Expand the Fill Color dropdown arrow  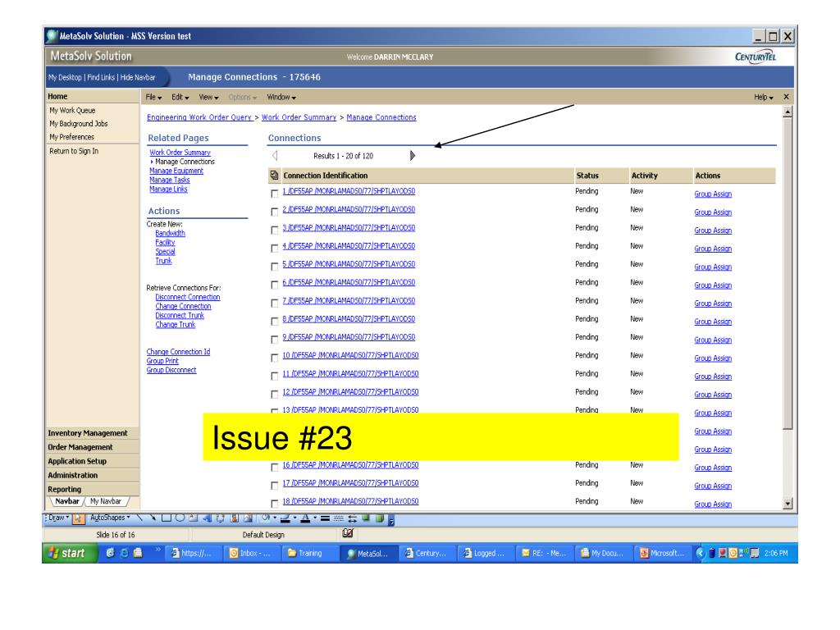[x=275, y=518]
